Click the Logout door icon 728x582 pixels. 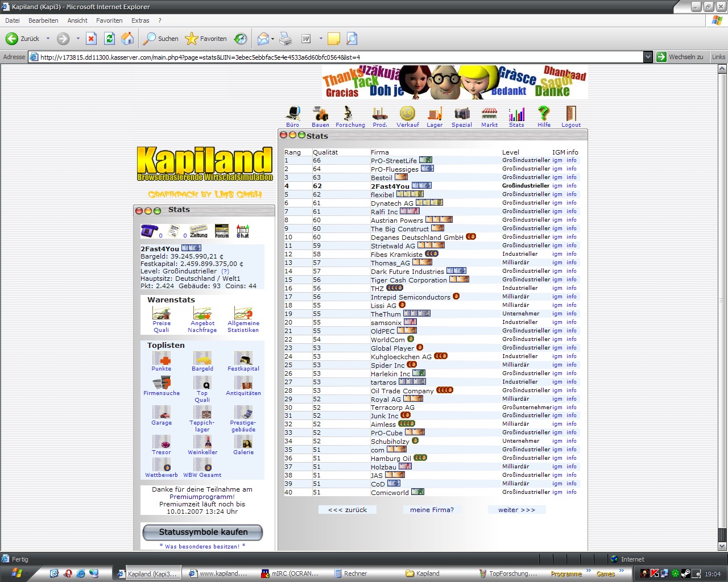click(571, 114)
